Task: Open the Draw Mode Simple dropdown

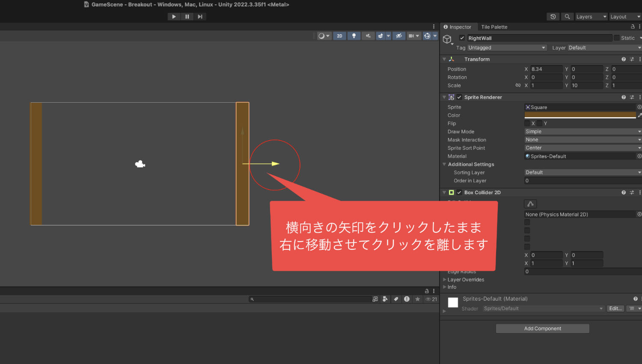Action: [x=583, y=132]
